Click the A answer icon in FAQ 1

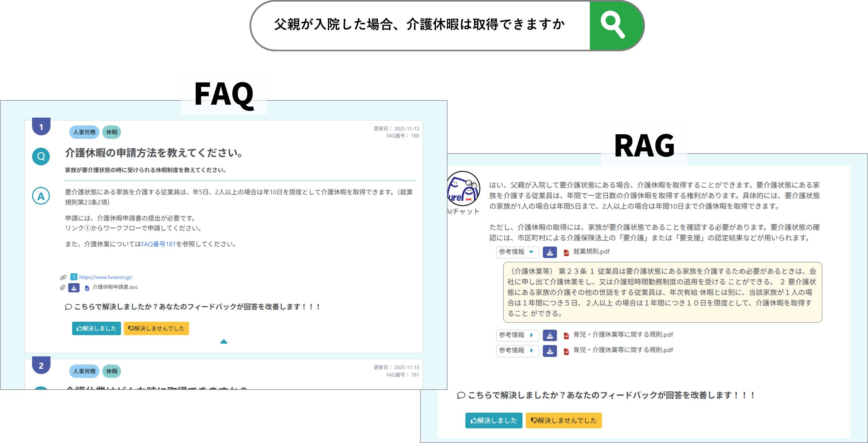(41, 196)
